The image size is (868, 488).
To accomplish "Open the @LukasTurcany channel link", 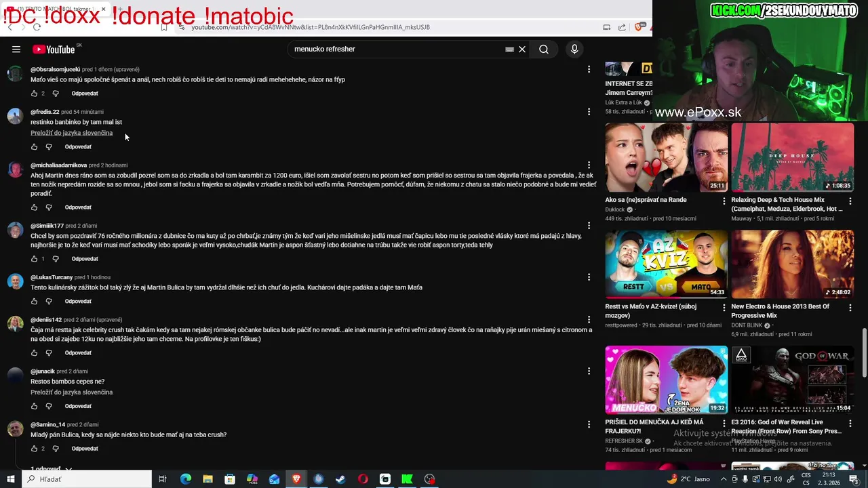I will [x=52, y=277].
